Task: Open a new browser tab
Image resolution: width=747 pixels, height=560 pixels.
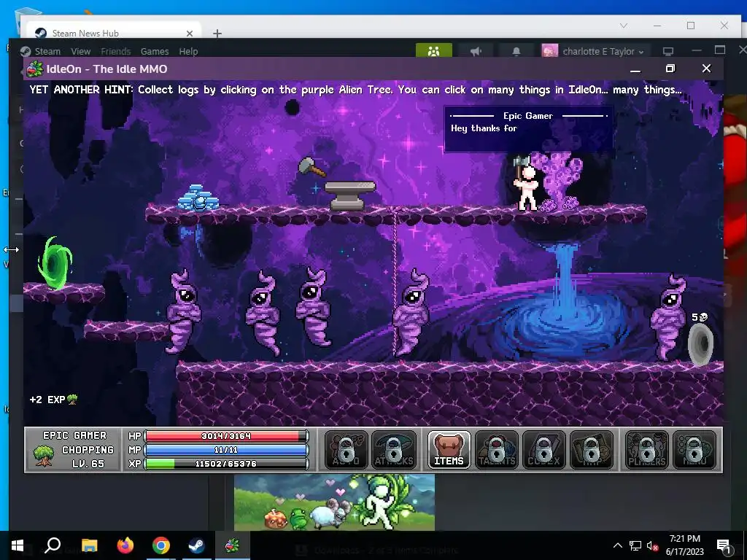Action: [x=217, y=34]
